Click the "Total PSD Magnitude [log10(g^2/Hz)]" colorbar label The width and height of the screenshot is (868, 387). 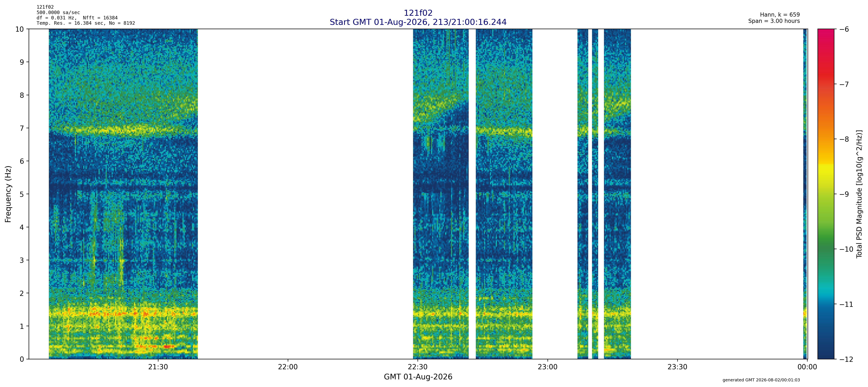coord(859,194)
